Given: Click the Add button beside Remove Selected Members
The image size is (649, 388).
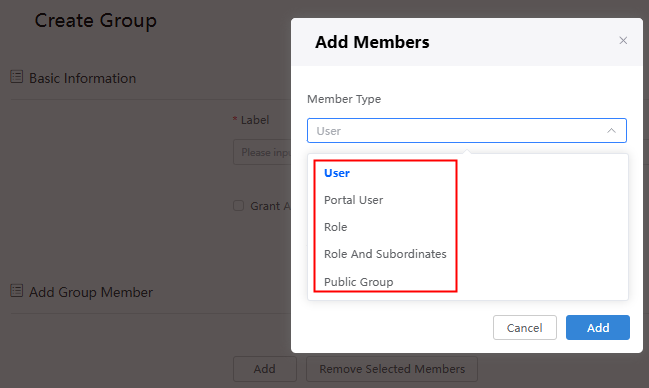Looking at the screenshot, I should click(264, 369).
